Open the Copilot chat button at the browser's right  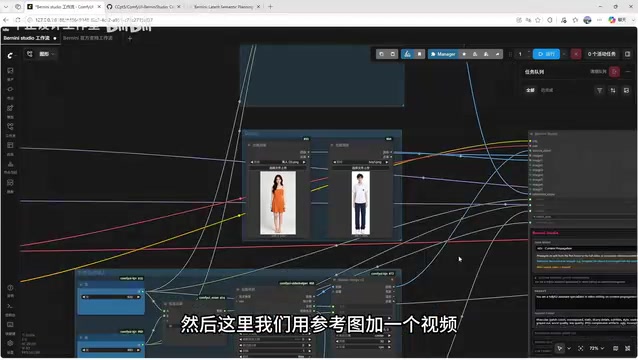(x=618, y=20)
